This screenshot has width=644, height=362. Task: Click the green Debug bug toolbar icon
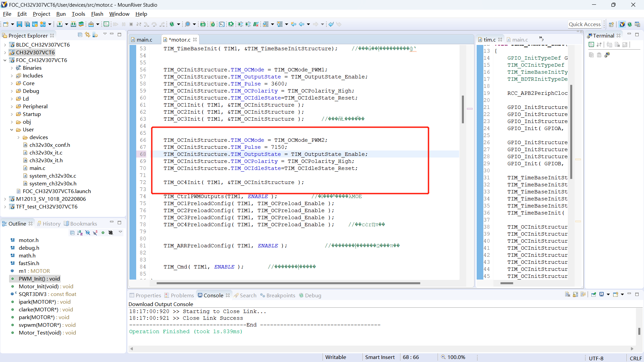(172, 24)
